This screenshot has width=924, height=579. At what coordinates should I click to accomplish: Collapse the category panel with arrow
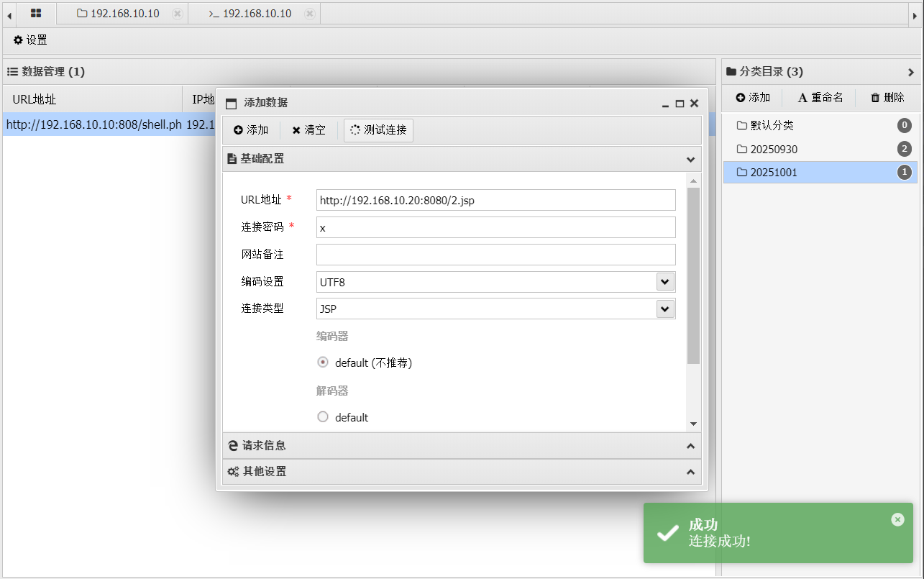[x=910, y=72]
